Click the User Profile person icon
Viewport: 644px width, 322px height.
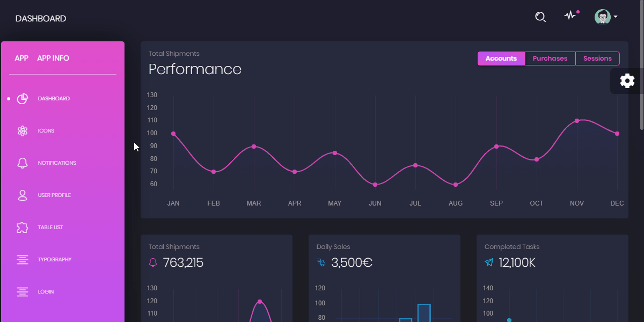pos(22,195)
